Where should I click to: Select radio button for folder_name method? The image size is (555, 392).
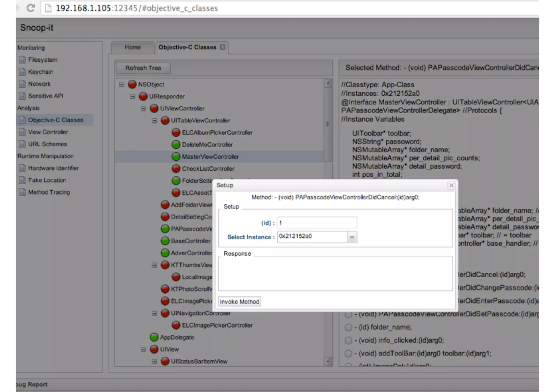pyautogui.click(x=348, y=327)
